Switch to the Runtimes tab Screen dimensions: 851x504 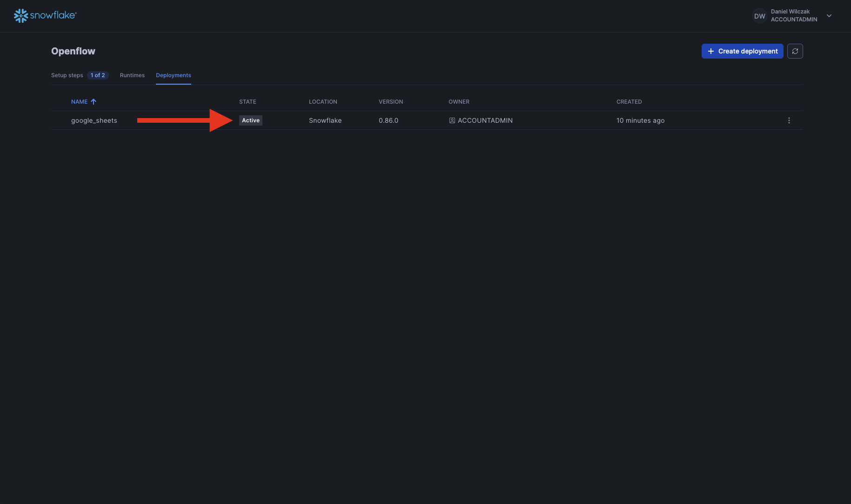tap(132, 75)
